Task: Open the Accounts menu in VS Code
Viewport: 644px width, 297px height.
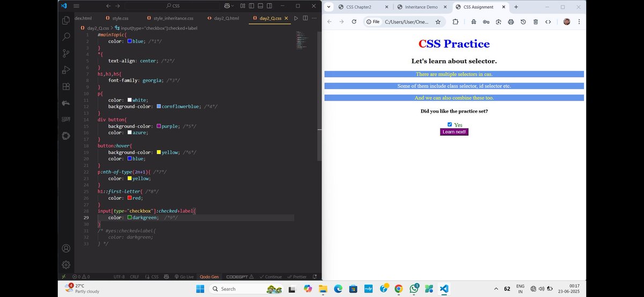Action: coord(66,248)
